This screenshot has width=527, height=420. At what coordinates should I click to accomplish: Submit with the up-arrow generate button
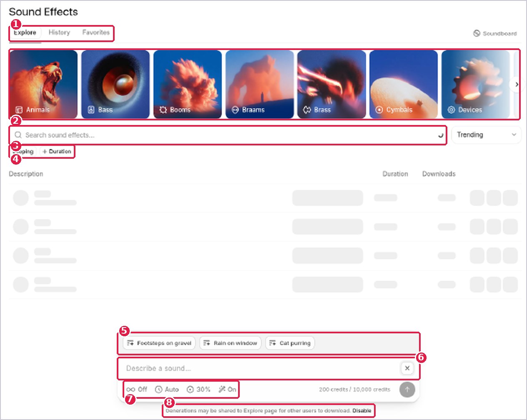407,390
